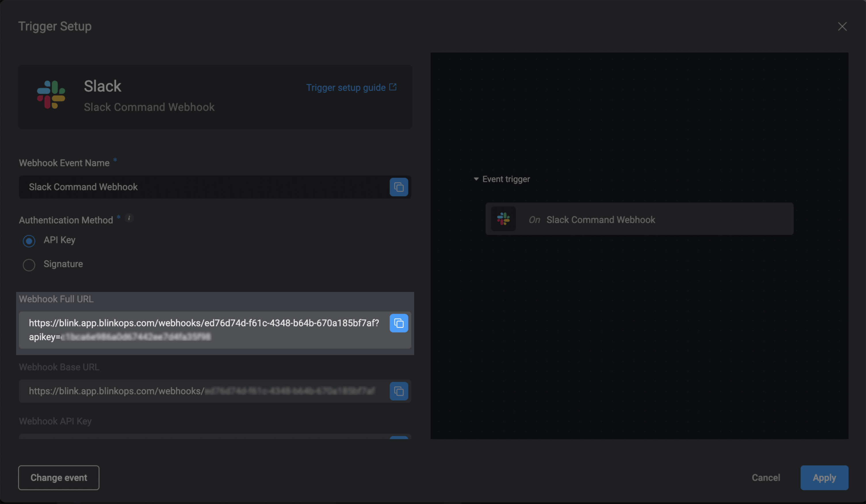Copy the Webhook Full URL

pos(399,323)
